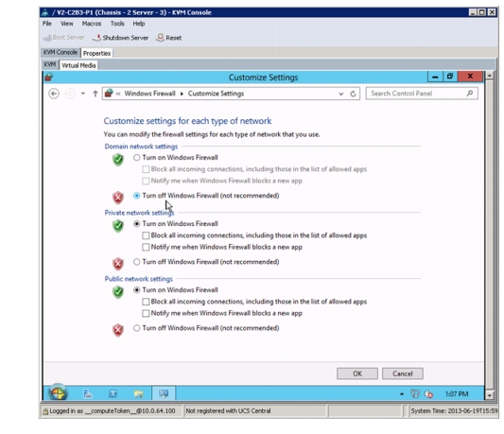
Task: Click the search magnifier icon
Action: coord(470,94)
